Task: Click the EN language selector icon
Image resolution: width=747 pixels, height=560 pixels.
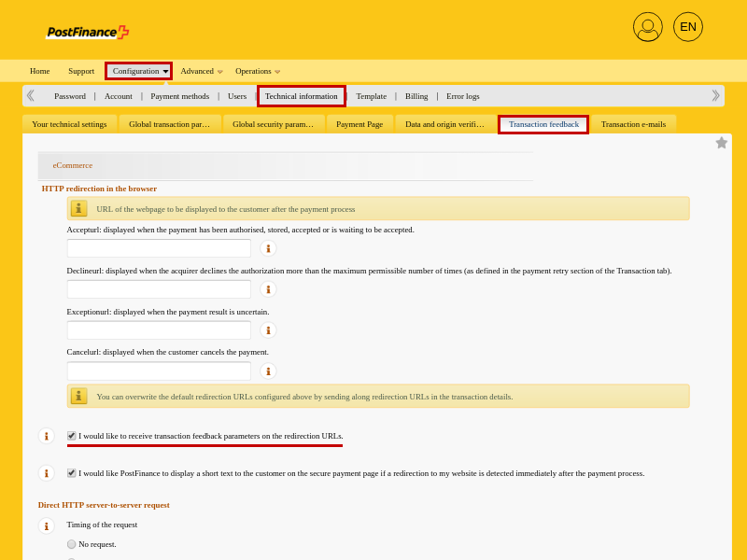Action: (x=687, y=27)
